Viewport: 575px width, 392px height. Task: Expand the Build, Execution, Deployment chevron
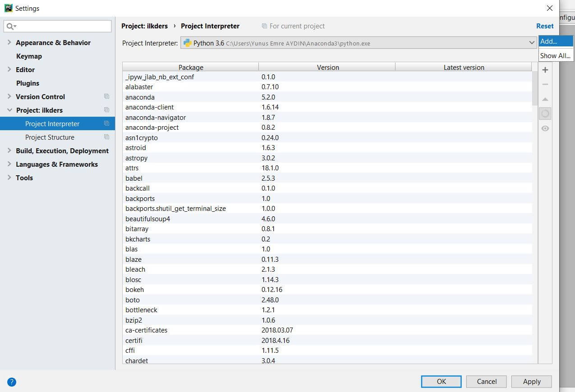[9, 150]
